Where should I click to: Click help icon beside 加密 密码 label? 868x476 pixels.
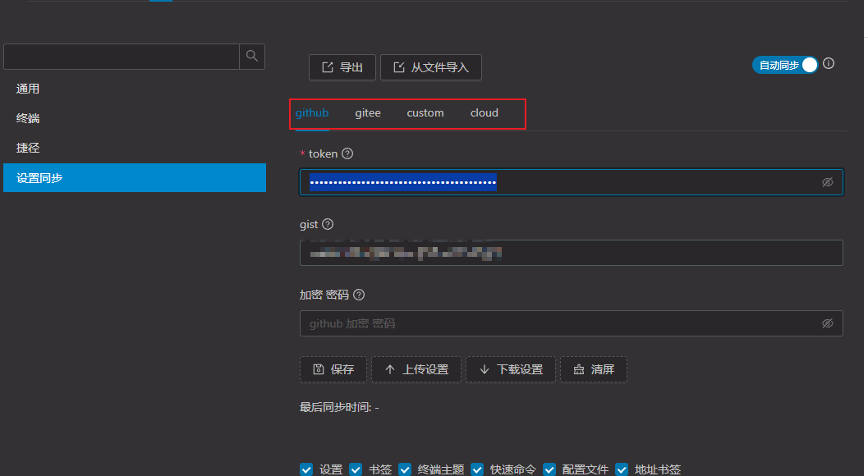358,295
